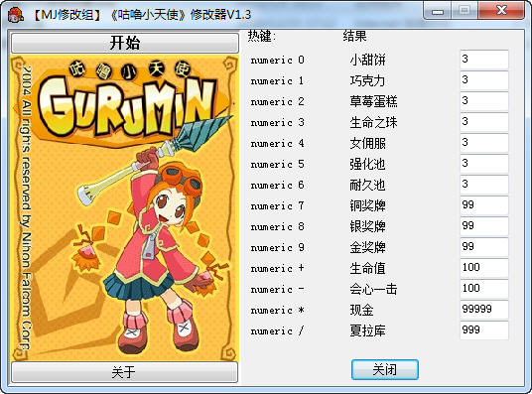The height and width of the screenshot is (394, 532).
Task: Click the 'numeric 5' hotkey text
Action: point(278,165)
